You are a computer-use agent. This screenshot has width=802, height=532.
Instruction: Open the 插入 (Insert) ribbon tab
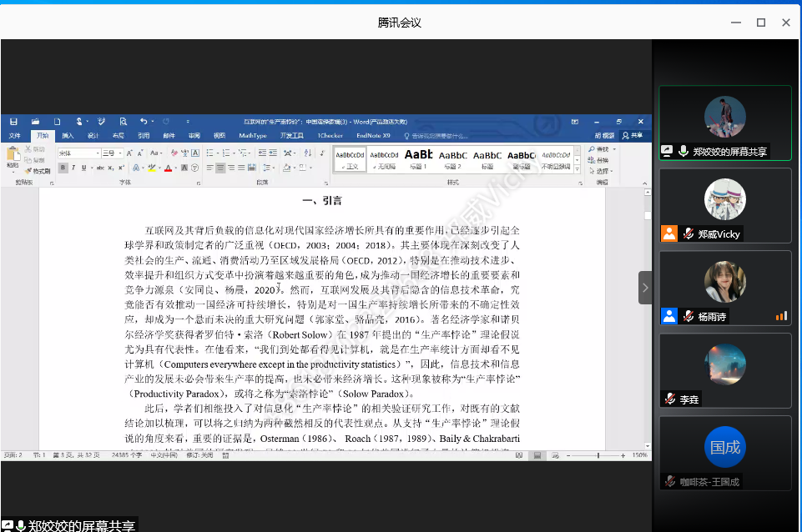(68, 135)
